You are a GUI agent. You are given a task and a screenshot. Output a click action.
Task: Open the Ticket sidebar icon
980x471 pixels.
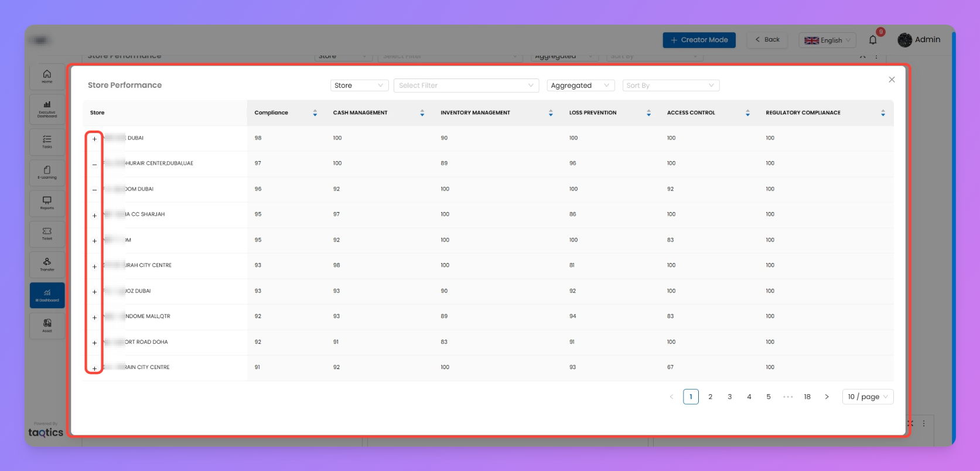coord(47,233)
